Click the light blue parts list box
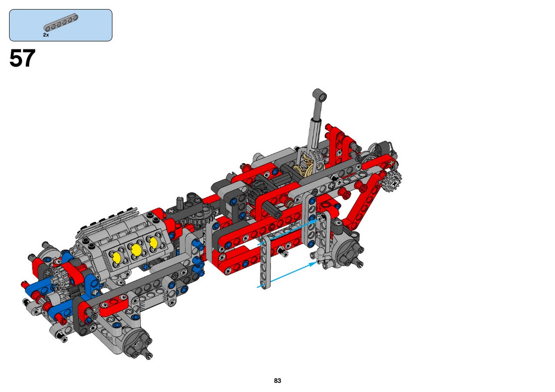The height and width of the screenshot is (392, 555). (x=61, y=25)
